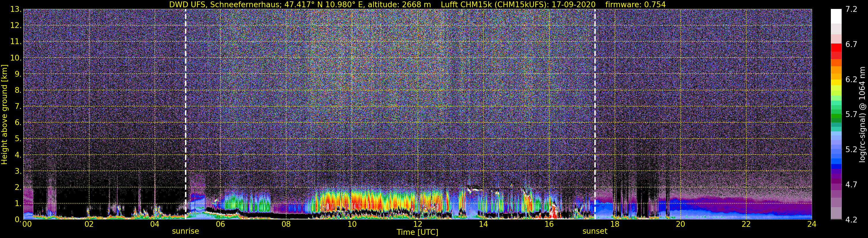Click the y-axis tick label 5
The image size is (868, 238).
point(18,139)
